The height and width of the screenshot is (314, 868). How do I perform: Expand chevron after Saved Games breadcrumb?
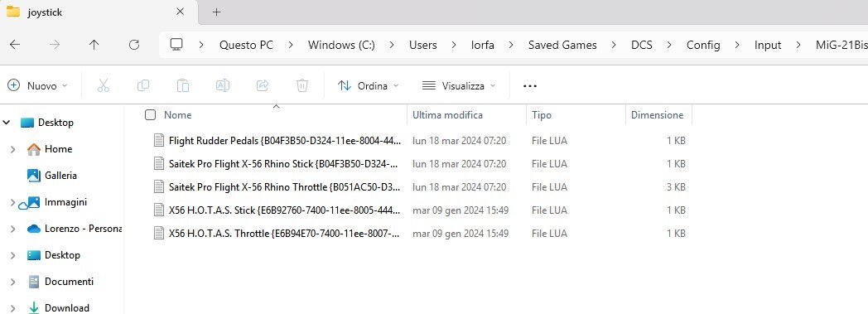coord(615,46)
